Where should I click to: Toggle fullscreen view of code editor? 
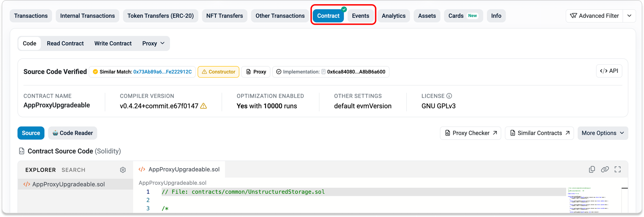pos(618,169)
